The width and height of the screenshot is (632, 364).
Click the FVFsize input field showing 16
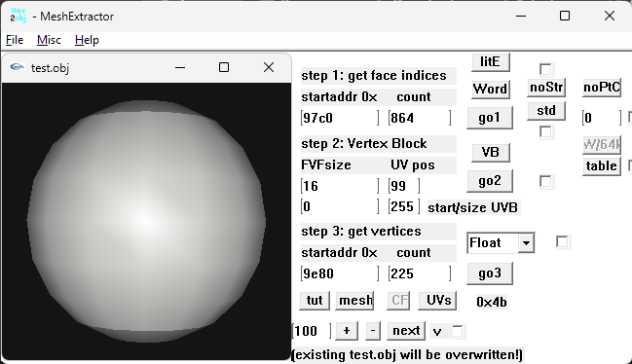[340, 186]
